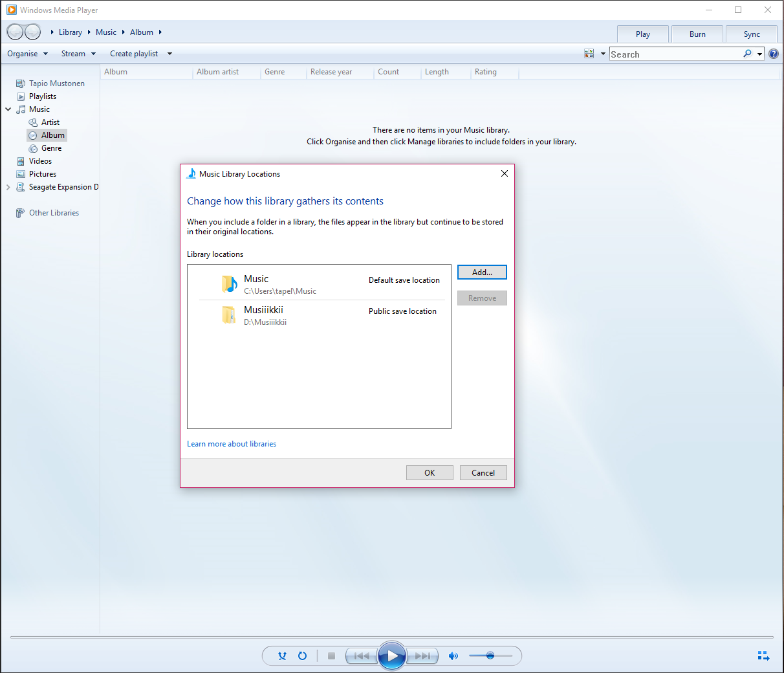The width and height of the screenshot is (784, 673).
Task: Click the Next track button
Action: (x=422, y=656)
